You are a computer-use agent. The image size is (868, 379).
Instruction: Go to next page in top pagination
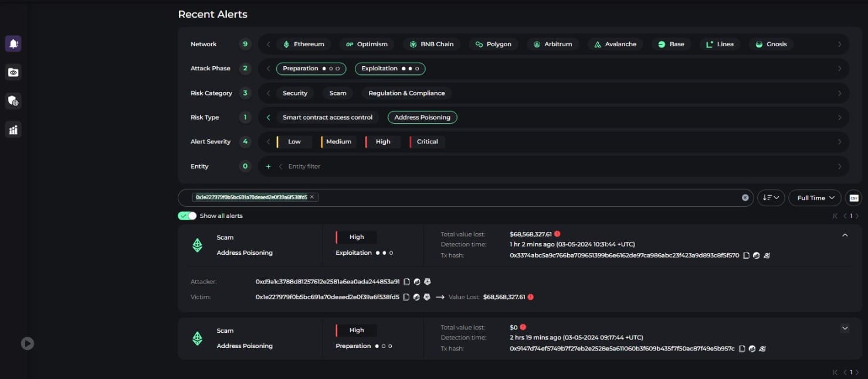857,216
